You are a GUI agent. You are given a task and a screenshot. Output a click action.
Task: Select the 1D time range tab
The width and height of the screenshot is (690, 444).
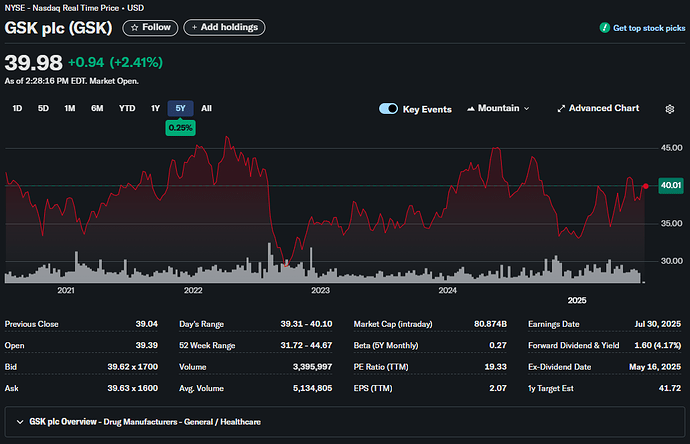[17, 108]
